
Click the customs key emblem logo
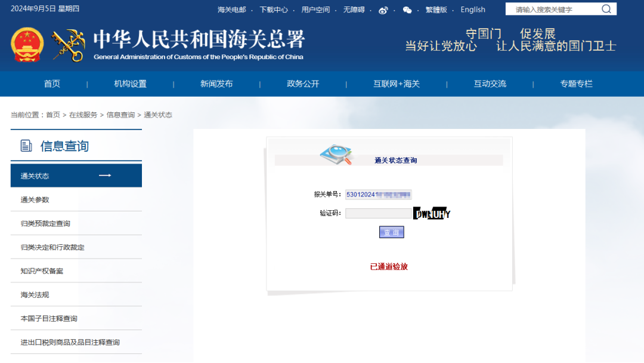pos(68,45)
